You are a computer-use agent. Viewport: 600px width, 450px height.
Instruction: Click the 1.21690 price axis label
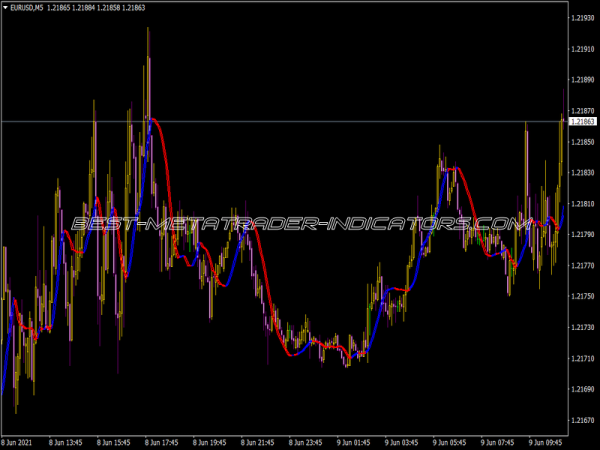click(582, 389)
